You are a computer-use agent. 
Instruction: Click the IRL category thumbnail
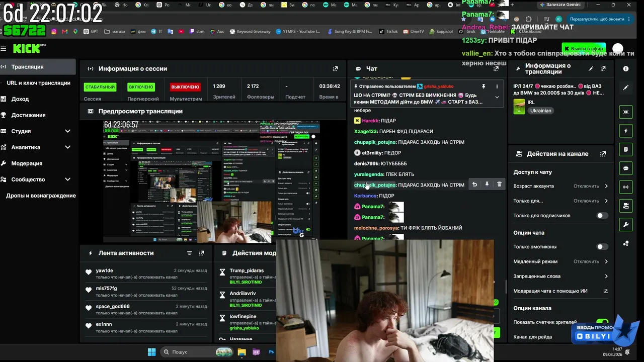pos(519,107)
